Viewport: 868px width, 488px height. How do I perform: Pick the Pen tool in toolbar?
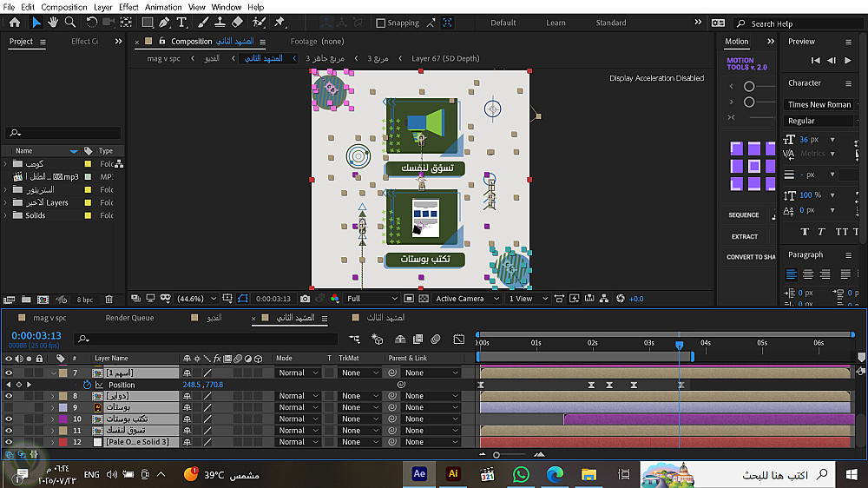(165, 23)
